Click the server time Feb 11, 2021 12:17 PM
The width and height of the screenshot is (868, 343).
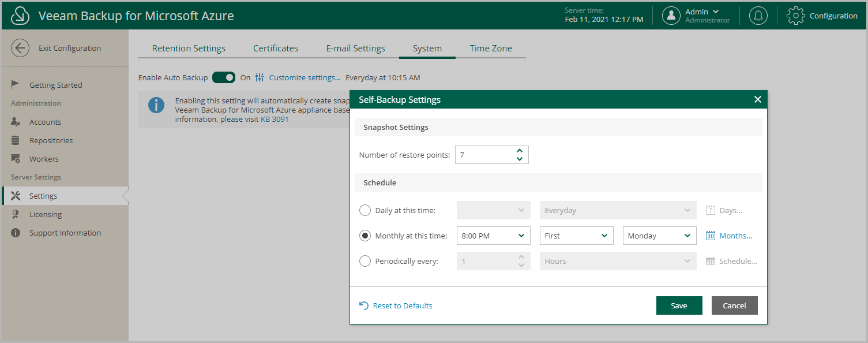point(604,20)
